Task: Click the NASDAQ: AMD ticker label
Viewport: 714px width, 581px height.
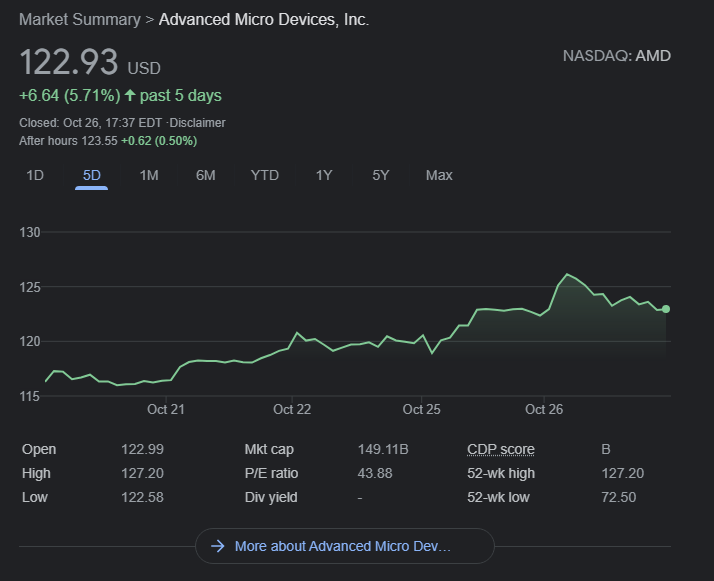Action: point(617,56)
